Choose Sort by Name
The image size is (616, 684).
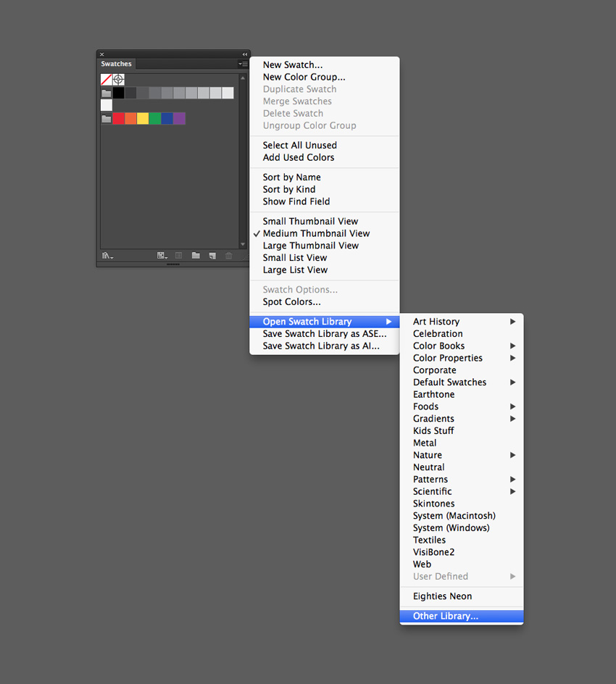pos(324,177)
